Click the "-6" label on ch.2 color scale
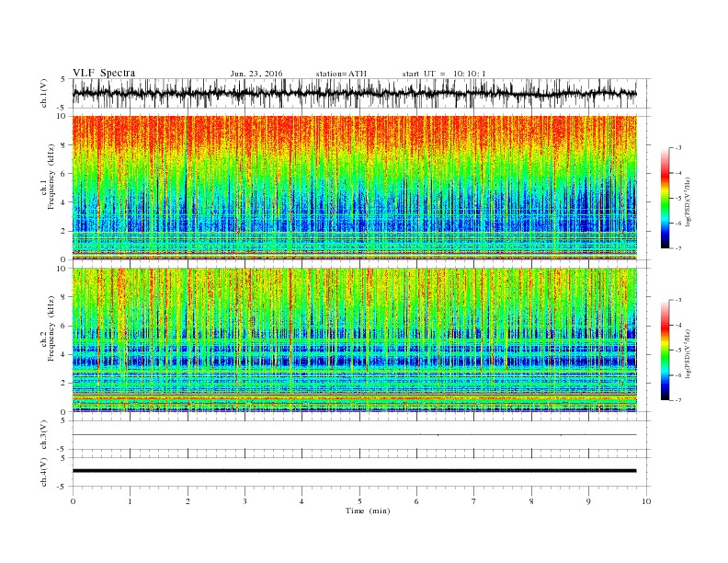Image resolution: width=728 pixels, height=563 pixels. coord(678,374)
